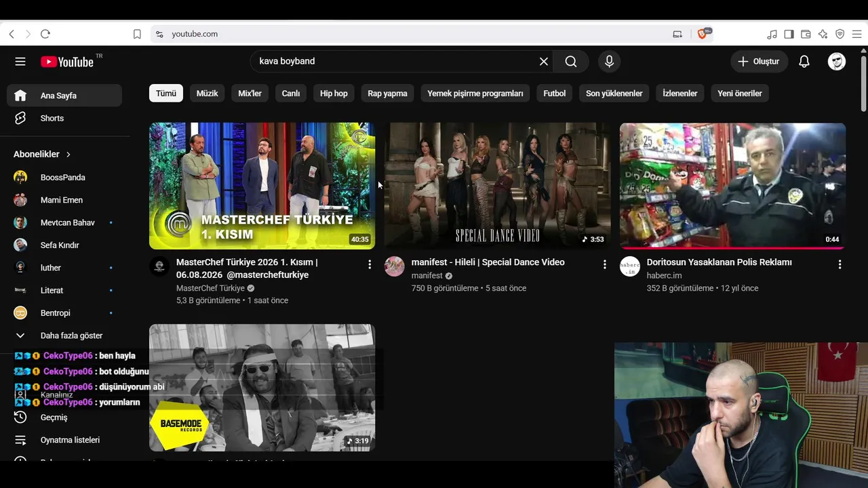Click the browser forward arrow
The height and width of the screenshot is (488, 868).
point(28,34)
